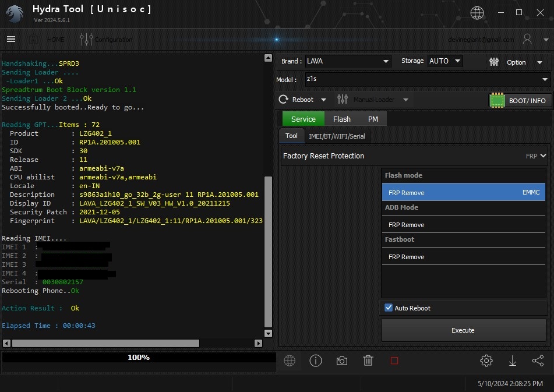Expand the Option dropdown arrow
Image resolution: width=554 pixels, height=392 pixels.
(x=539, y=62)
